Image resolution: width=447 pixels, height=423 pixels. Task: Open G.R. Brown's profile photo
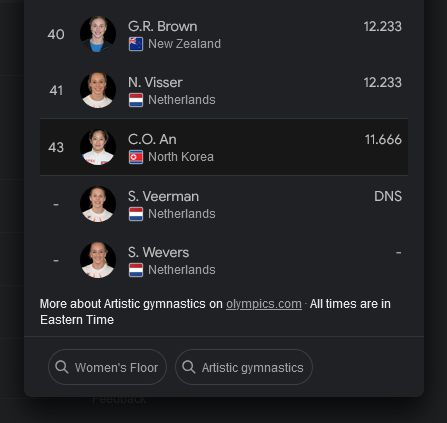tap(98, 34)
